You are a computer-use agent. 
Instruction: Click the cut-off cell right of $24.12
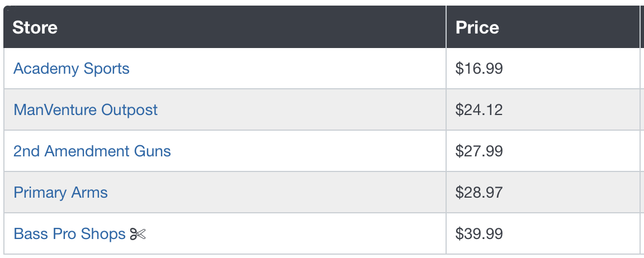[642, 109]
